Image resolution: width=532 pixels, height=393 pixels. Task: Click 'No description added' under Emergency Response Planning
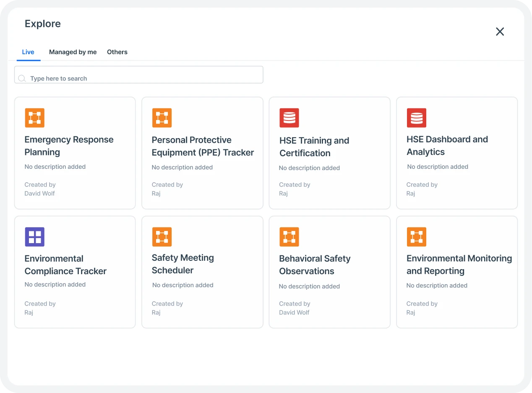[55, 167]
